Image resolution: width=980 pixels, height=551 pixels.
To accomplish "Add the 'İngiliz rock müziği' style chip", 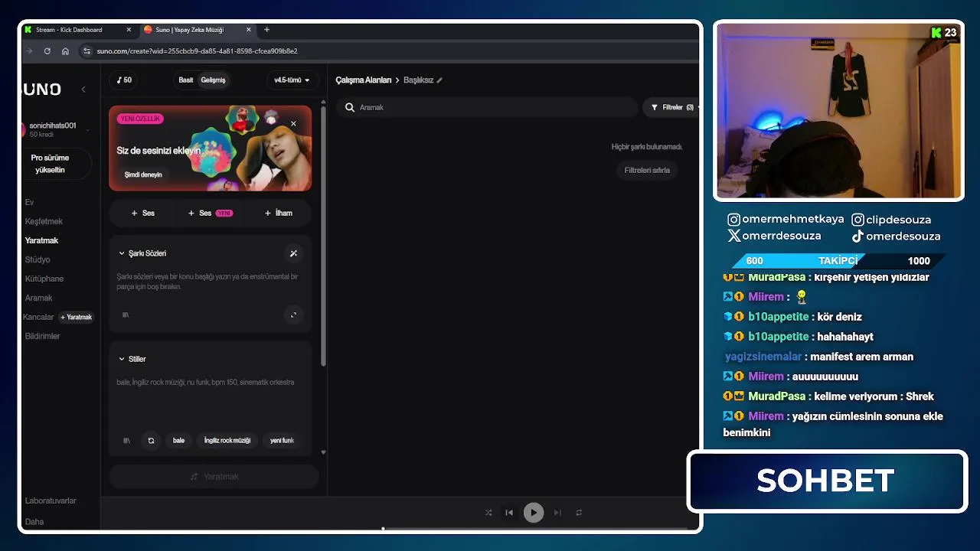I will pyautogui.click(x=227, y=440).
